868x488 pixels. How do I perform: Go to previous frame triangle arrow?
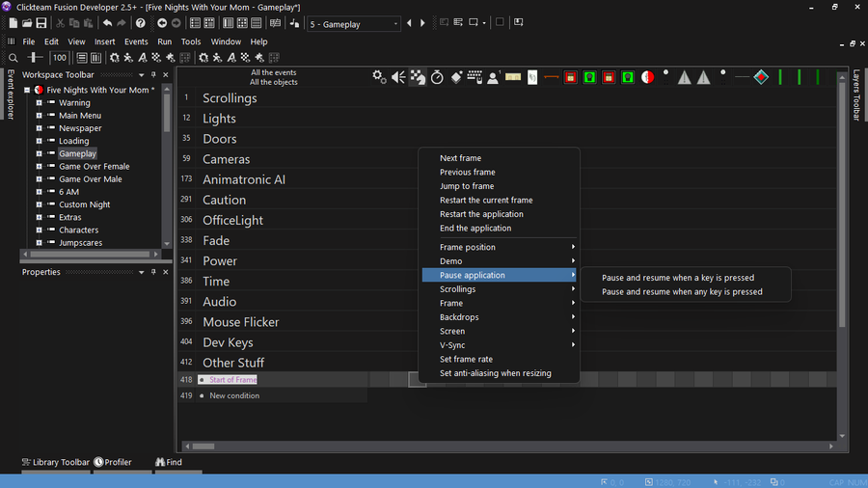409,23
